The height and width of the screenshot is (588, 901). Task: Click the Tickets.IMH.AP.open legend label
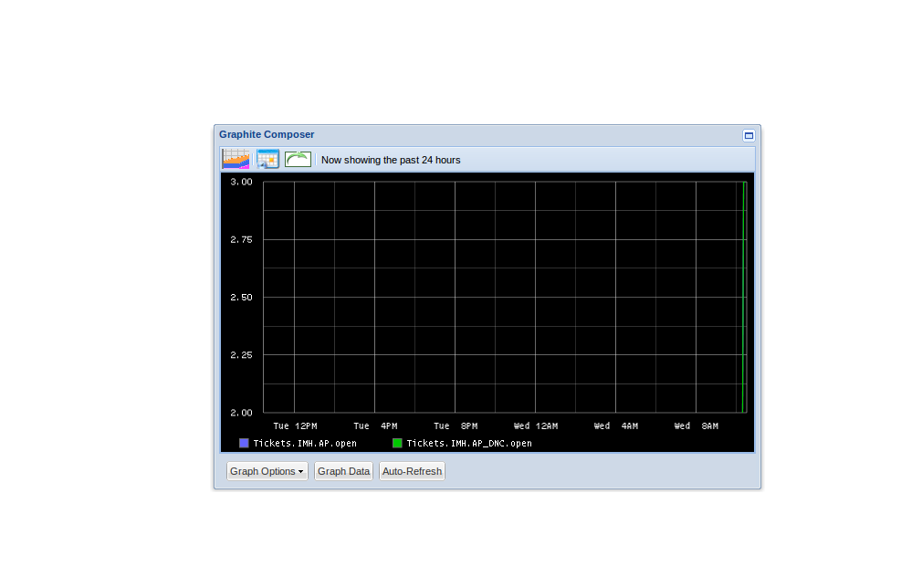(305, 443)
